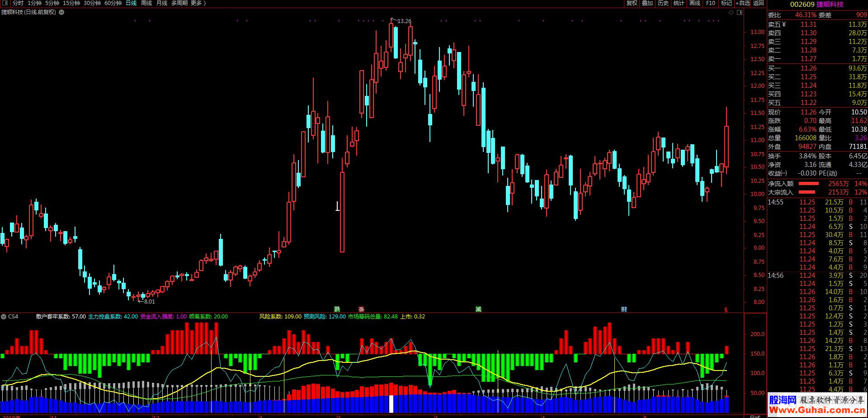Open the 多周期 multi-period view
Screen dimensions: 868x418
[179, 3]
